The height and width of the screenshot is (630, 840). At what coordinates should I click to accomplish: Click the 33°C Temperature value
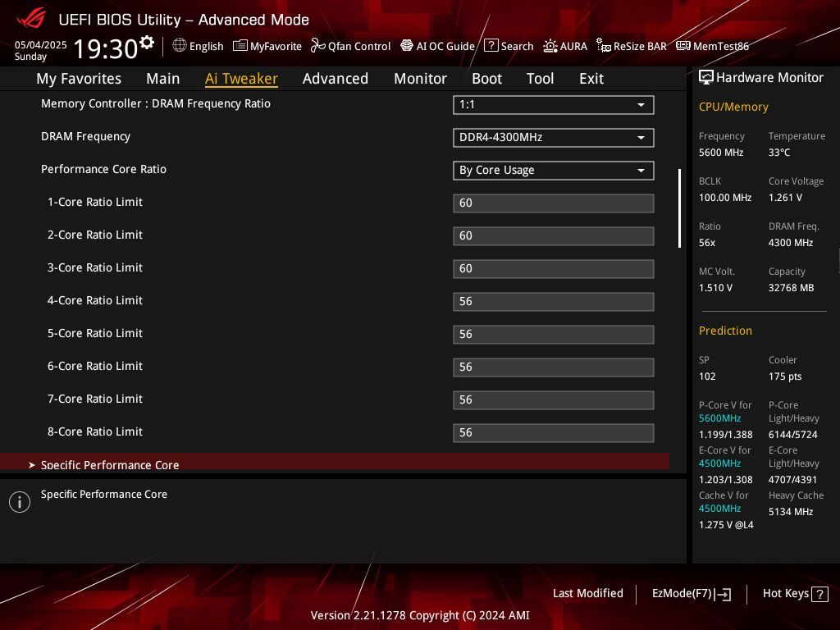click(779, 153)
